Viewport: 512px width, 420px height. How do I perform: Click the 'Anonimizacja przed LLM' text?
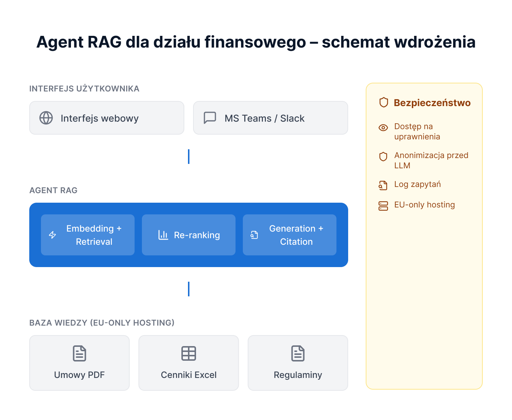[431, 161]
